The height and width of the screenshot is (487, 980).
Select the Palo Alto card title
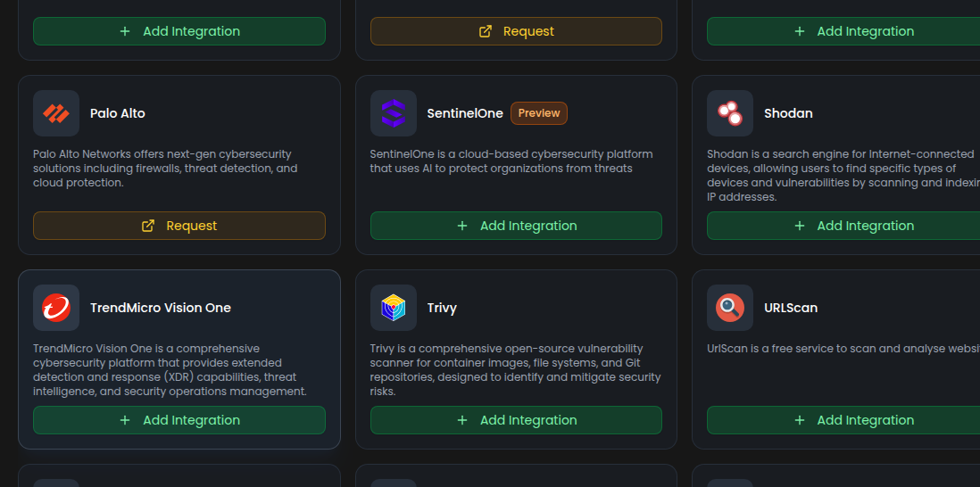(118, 113)
